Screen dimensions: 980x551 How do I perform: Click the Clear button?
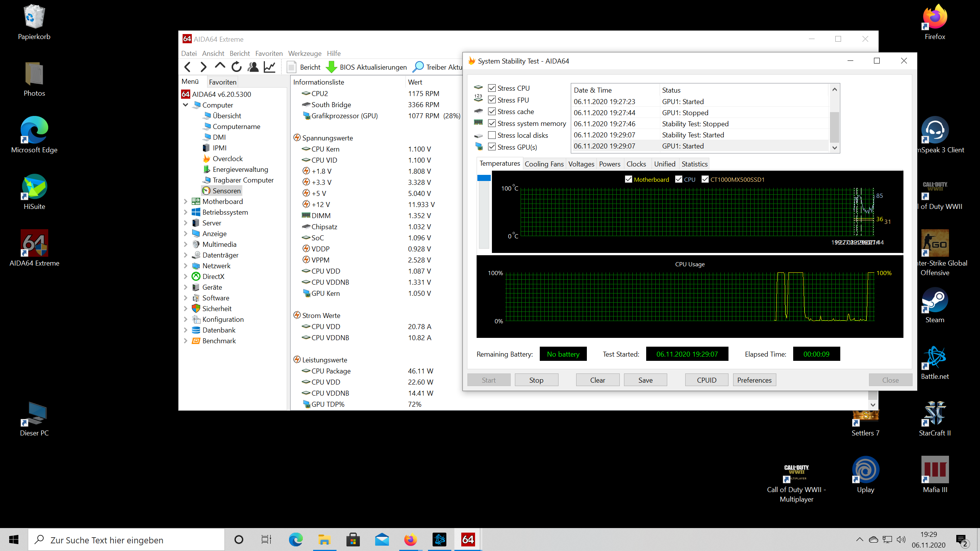click(x=598, y=380)
